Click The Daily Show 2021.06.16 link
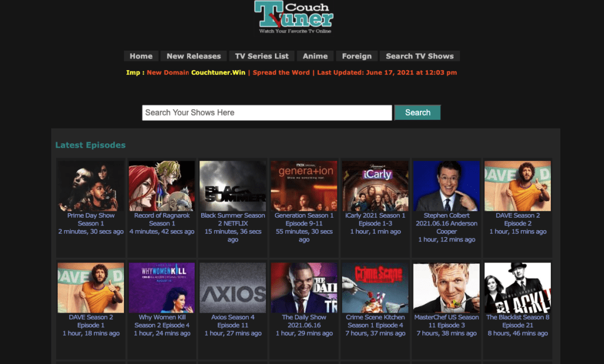604x364 pixels. point(304,321)
